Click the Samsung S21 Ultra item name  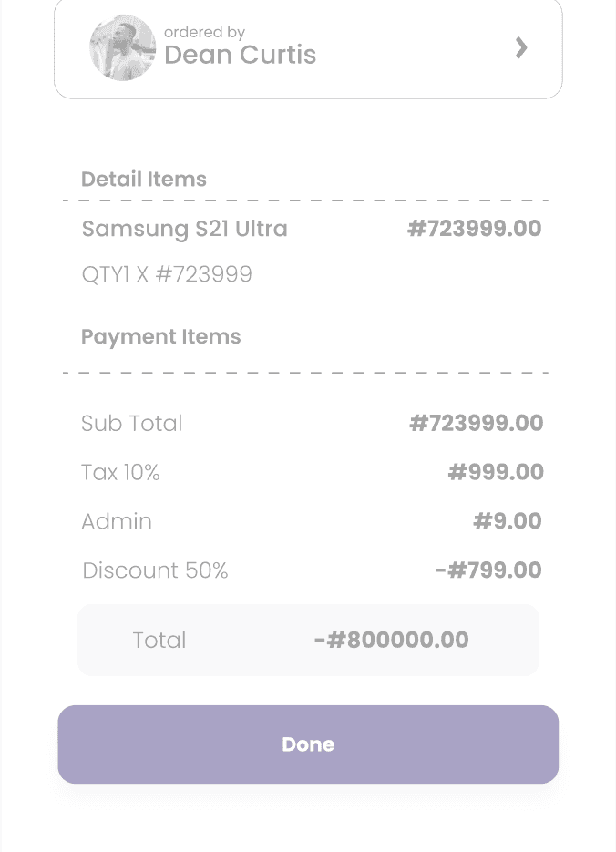pyautogui.click(x=185, y=229)
